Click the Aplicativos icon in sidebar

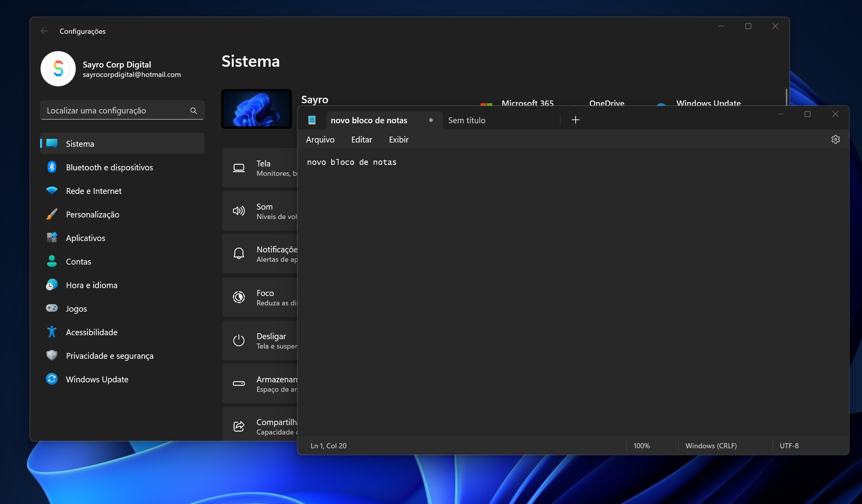pos(52,238)
